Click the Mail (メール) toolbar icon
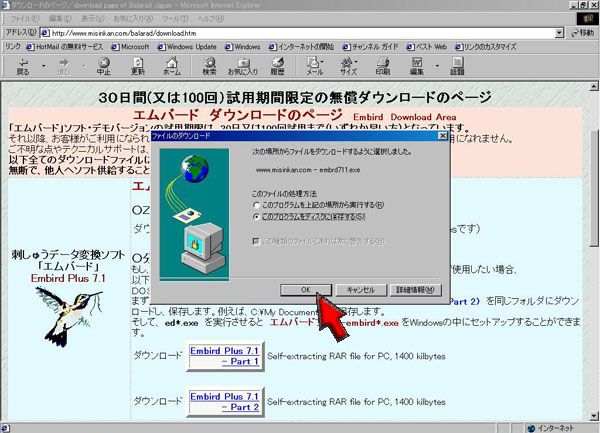Screen dimensions: 600x433 pyautogui.click(x=315, y=66)
